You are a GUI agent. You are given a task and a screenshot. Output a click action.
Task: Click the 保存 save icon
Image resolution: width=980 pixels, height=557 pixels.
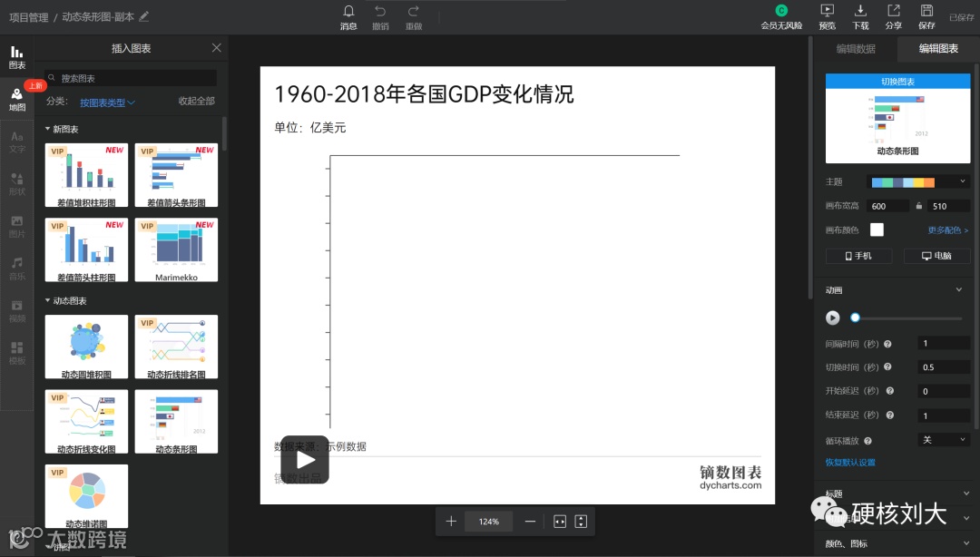point(926,11)
